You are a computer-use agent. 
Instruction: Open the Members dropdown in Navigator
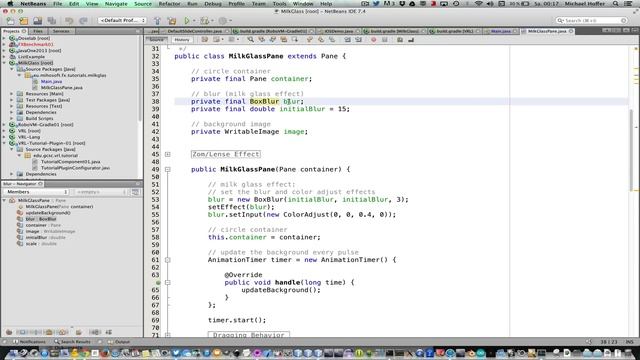point(36,192)
